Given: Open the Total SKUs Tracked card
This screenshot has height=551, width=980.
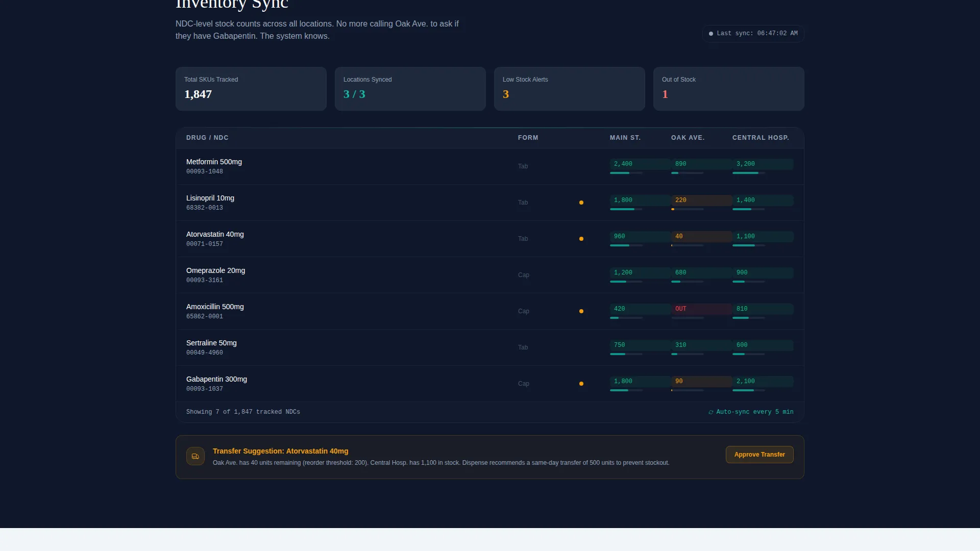Looking at the screenshot, I should [251, 89].
